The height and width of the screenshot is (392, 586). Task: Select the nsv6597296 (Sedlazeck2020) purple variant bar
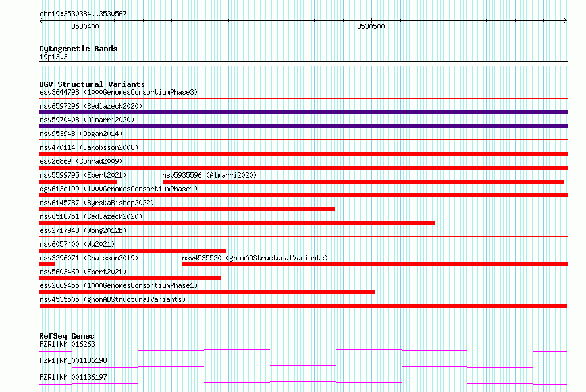coord(303,112)
